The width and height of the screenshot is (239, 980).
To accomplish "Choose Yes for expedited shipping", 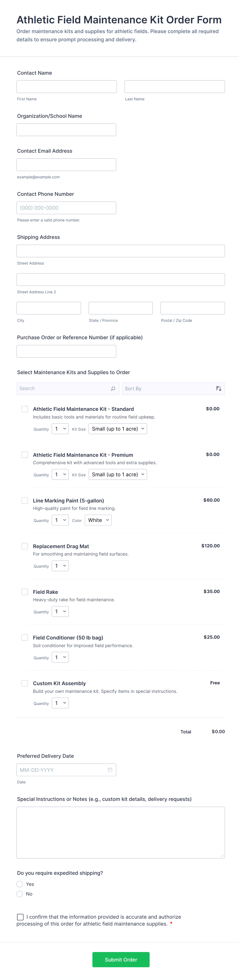I will 20,884.
